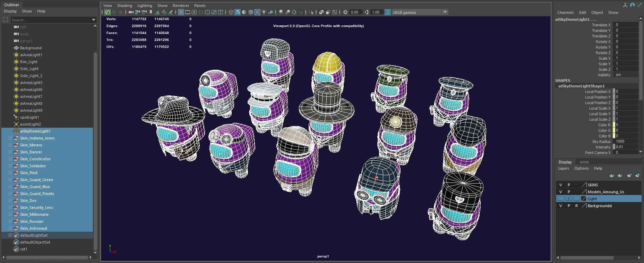Screen dimensions: 644x263
Task: Click the Screen Space Ambient Occlusion icon
Action: [281, 12]
